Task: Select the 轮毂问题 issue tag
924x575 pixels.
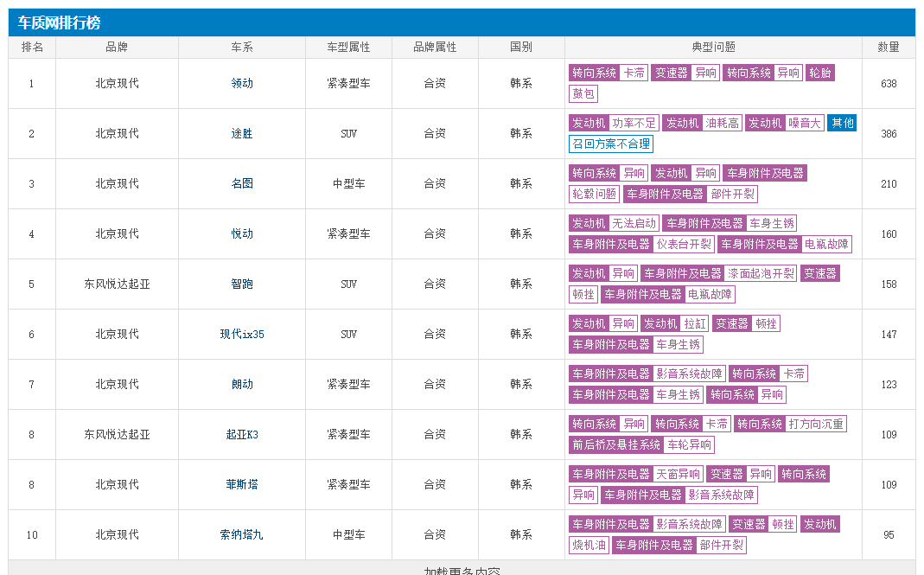Action: point(594,194)
